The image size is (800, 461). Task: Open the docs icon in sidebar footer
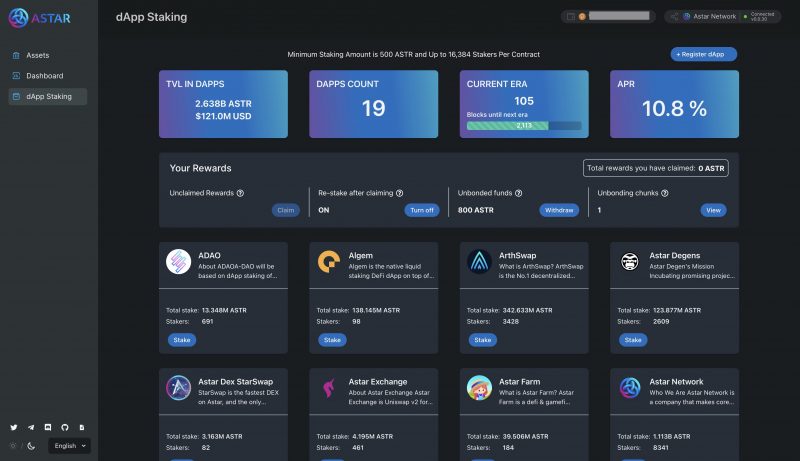pyautogui.click(x=82, y=427)
